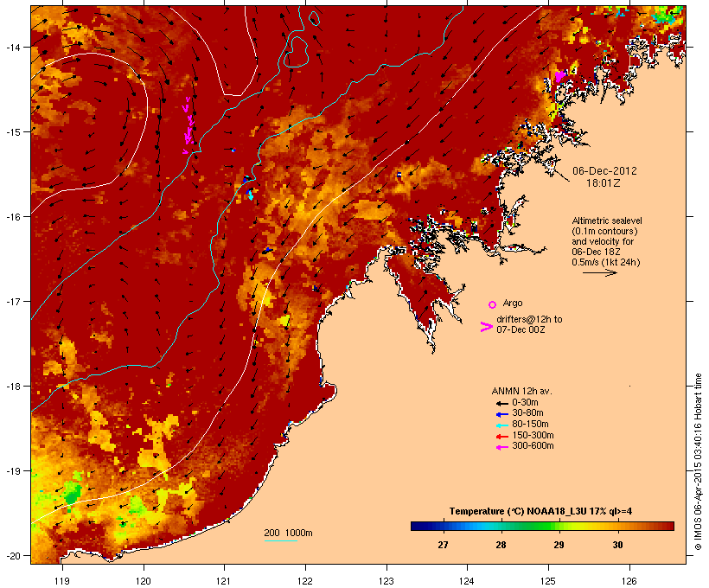Click the magenta drifter track cluster near 120.5E
709x588 pixels.
coord(188,125)
